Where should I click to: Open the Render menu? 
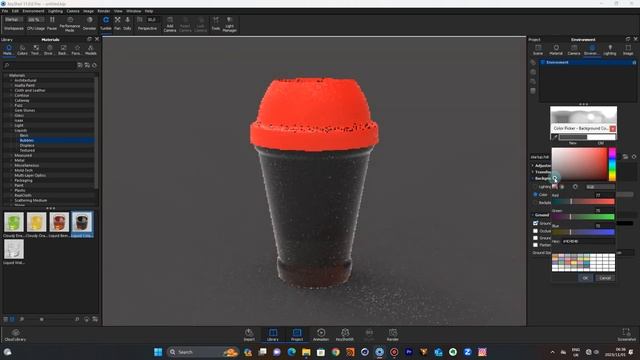(x=104, y=11)
